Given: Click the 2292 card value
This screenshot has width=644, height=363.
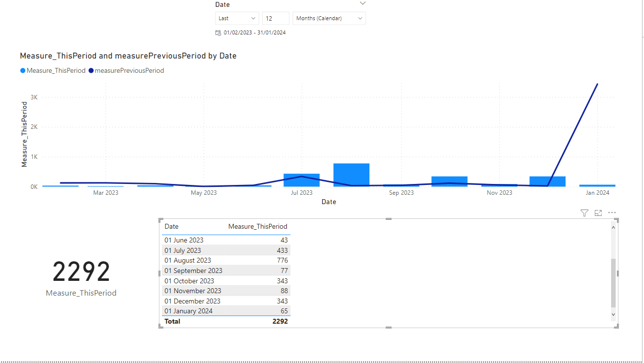Looking at the screenshot, I should 81,272.
